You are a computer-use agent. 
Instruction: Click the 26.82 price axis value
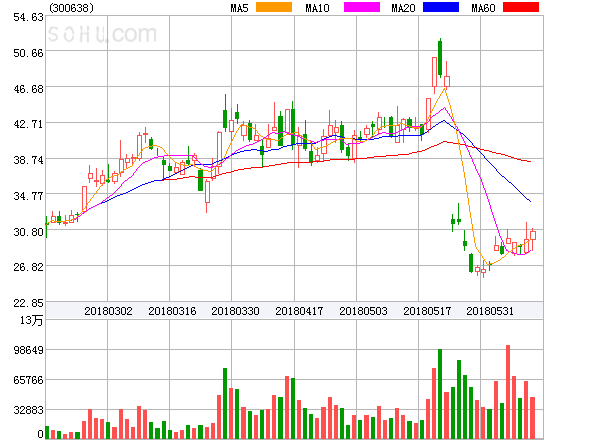click(28, 267)
